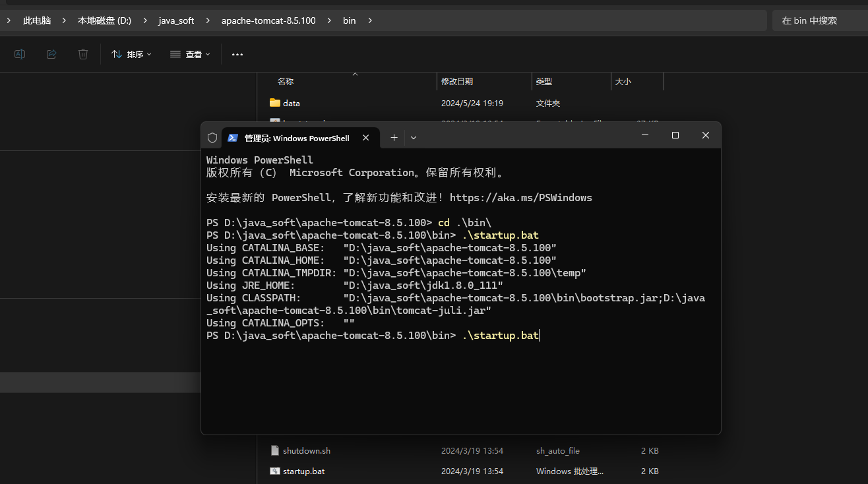
Task: Click the 在 bin 中搜索 search box
Action: (x=820, y=20)
